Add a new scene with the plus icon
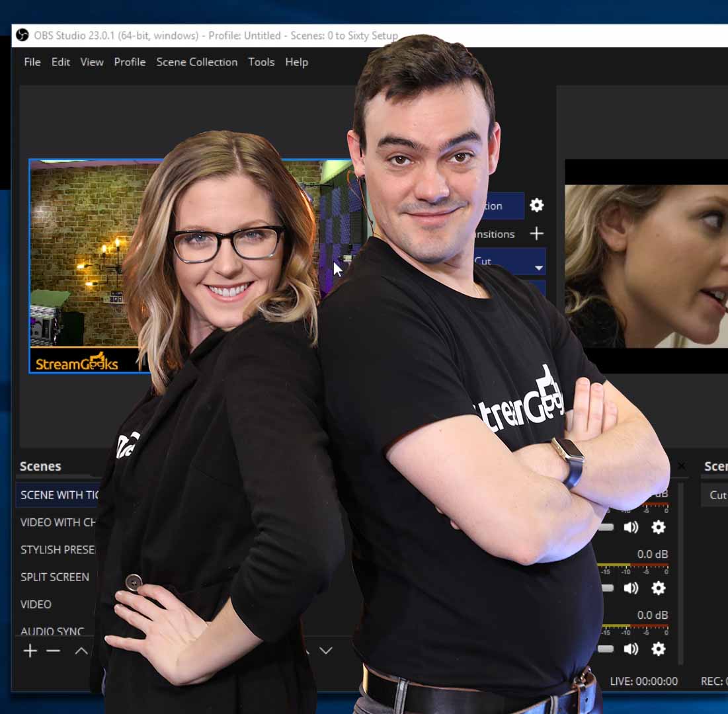Screen dimensions: 728x714 coord(30,651)
